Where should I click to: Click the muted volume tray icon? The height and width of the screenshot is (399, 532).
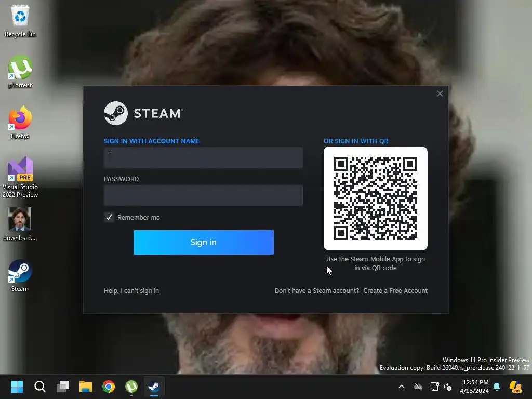point(448,387)
